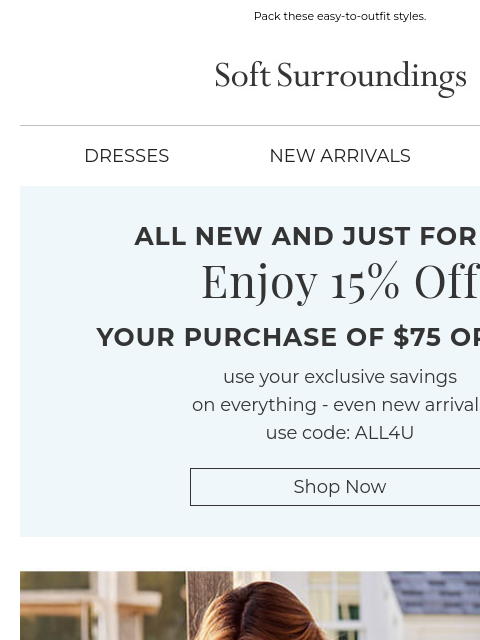Click the model photo below the banner
Screen dimensions: 480x640
[250, 606]
